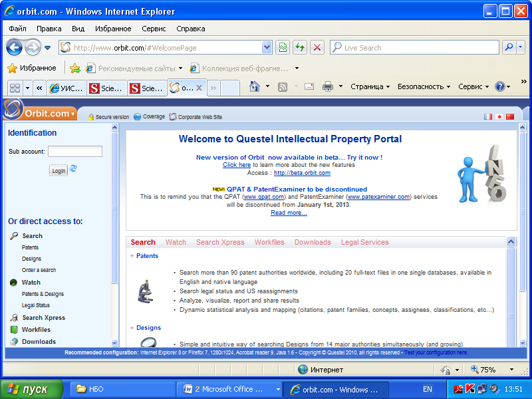The width and height of the screenshot is (532, 399).
Task: Click the main page vertical scrollbar thumb
Action: click(523, 211)
